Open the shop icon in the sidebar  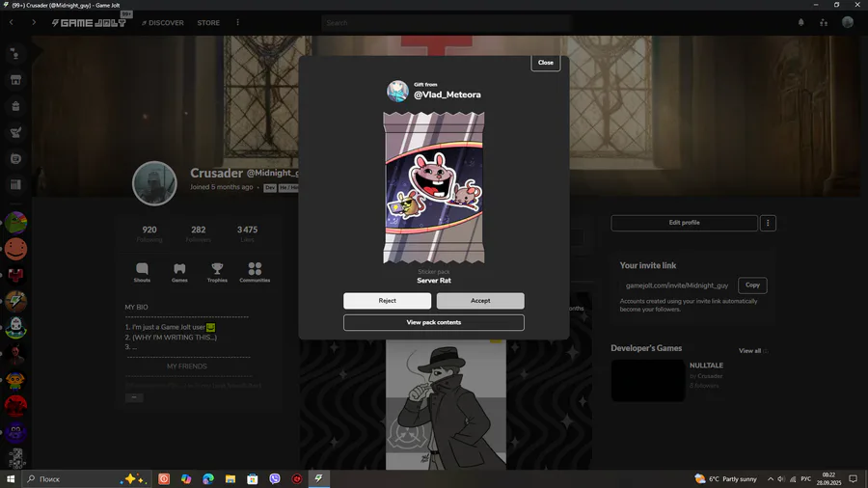[x=15, y=80]
